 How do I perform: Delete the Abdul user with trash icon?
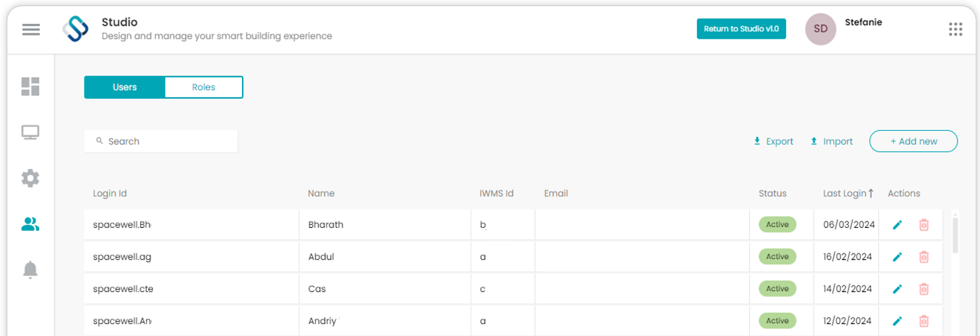click(924, 257)
